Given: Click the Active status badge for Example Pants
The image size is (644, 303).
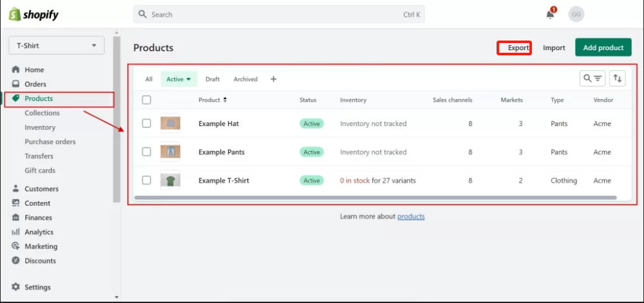Looking at the screenshot, I should (x=311, y=152).
